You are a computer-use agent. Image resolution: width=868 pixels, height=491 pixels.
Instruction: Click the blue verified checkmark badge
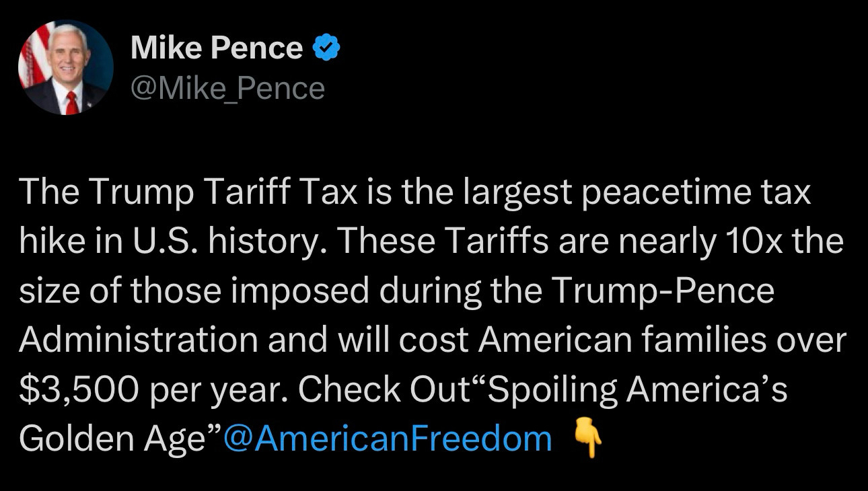coord(328,48)
